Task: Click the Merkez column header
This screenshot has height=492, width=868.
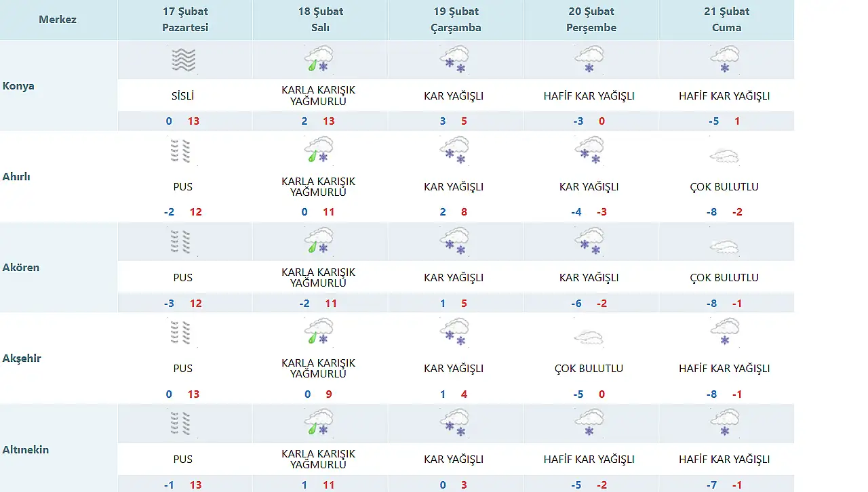Action: pyautogui.click(x=58, y=20)
